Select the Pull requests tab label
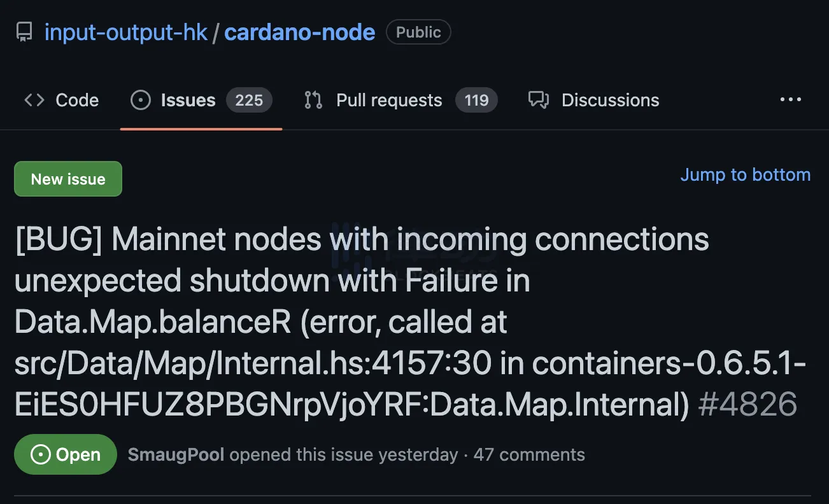Viewport: 829px width, 504px height. click(x=389, y=100)
